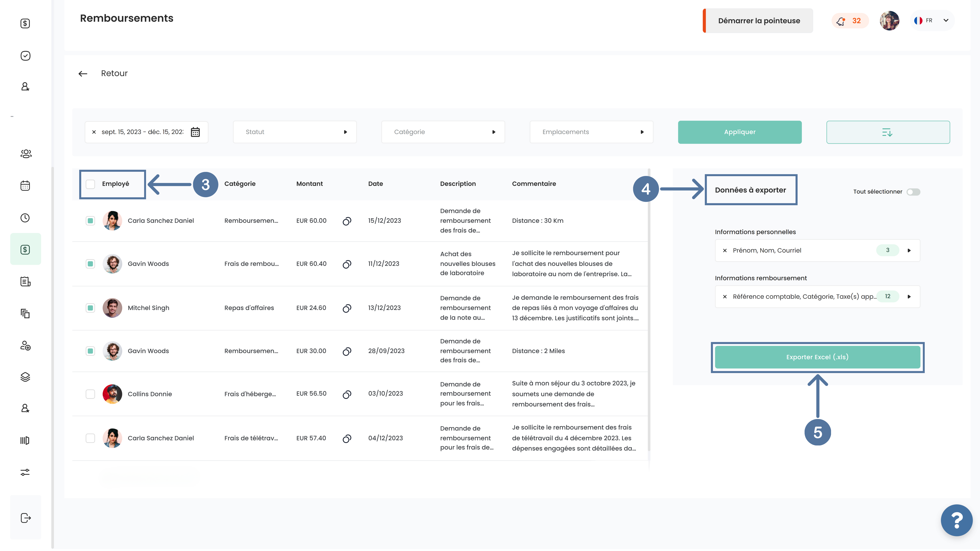Open the notifications bell showing 32
The height and width of the screenshot is (551, 980).
click(x=850, y=21)
